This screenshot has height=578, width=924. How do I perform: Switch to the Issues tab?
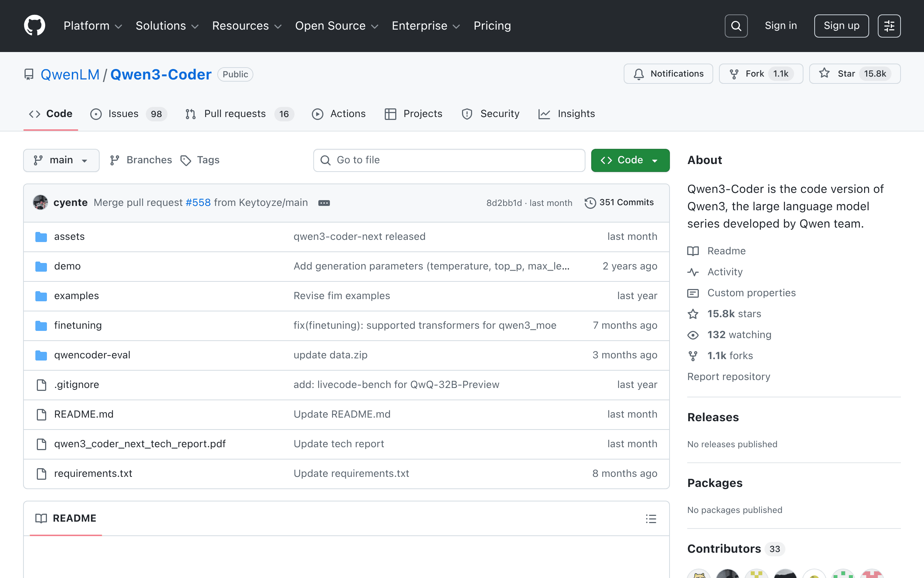click(x=128, y=114)
